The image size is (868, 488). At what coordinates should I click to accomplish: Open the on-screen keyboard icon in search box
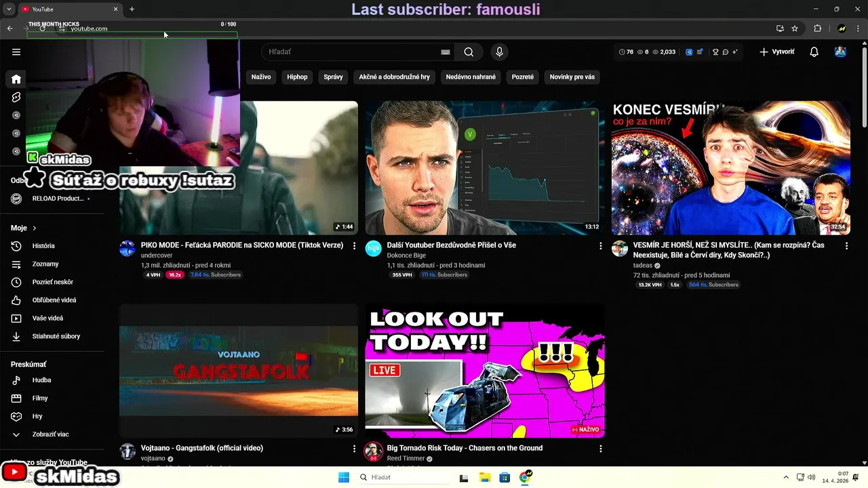(446, 52)
